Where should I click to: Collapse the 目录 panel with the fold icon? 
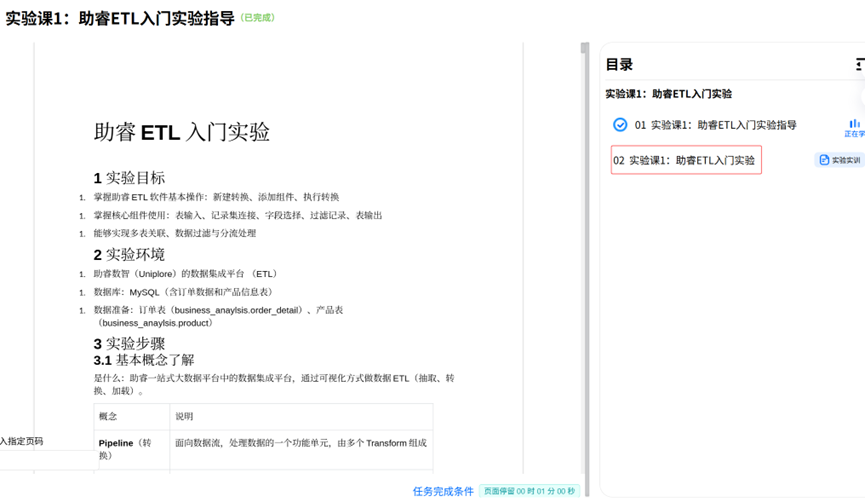(860, 65)
